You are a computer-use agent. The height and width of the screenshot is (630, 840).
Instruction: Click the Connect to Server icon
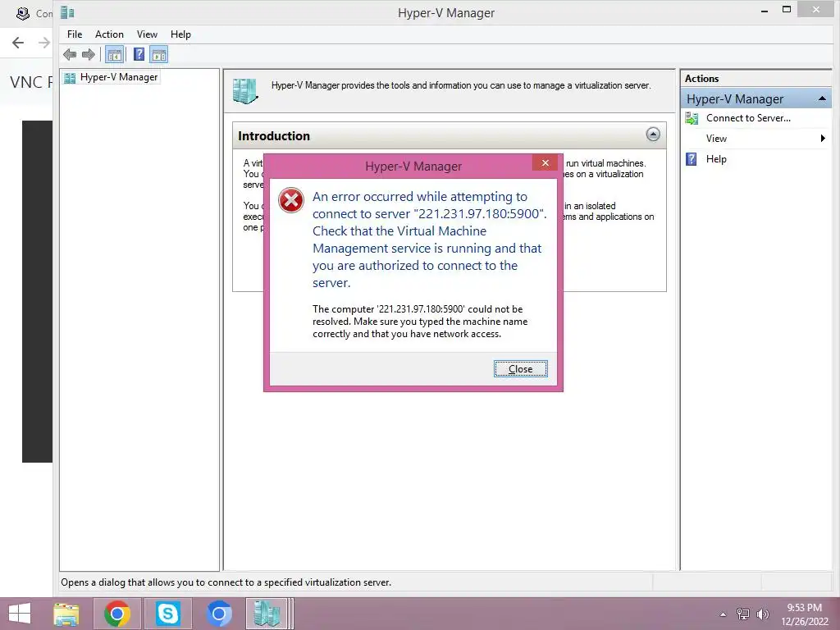[x=692, y=118]
